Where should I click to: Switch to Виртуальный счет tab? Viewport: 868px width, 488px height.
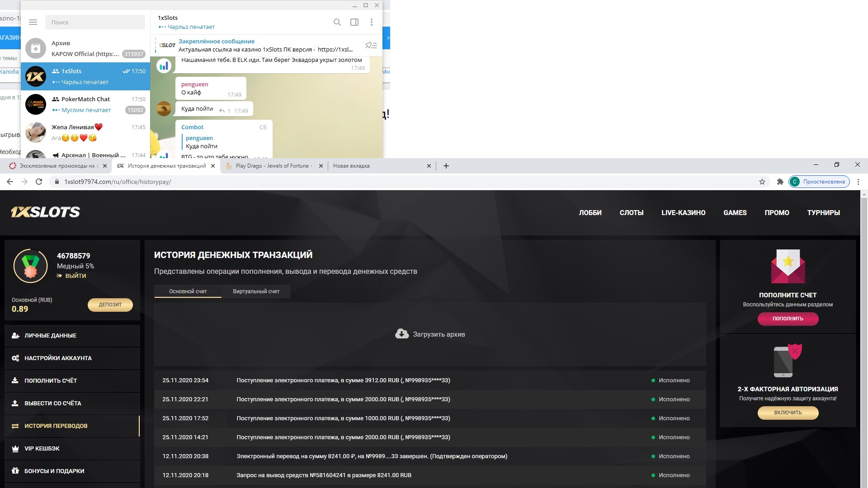coord(256,291)
